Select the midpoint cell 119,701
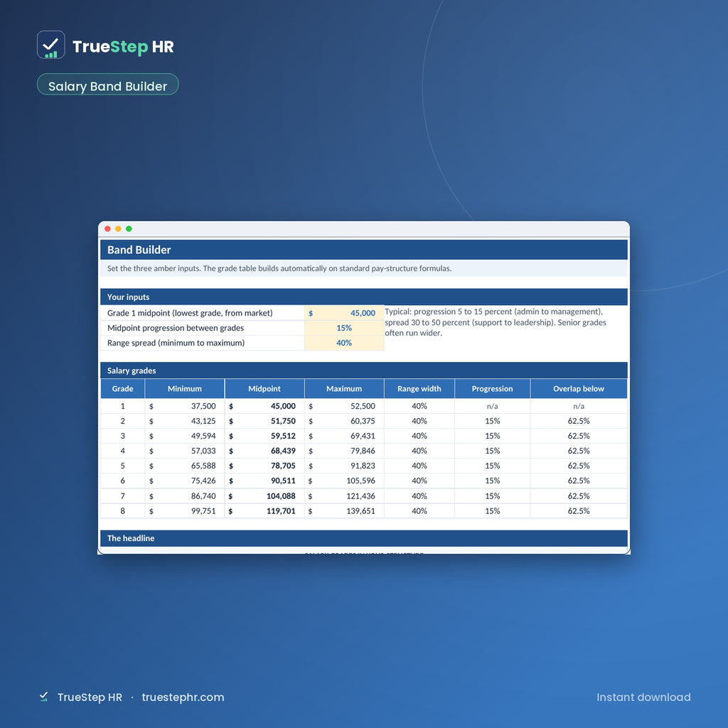 (264, 510)
